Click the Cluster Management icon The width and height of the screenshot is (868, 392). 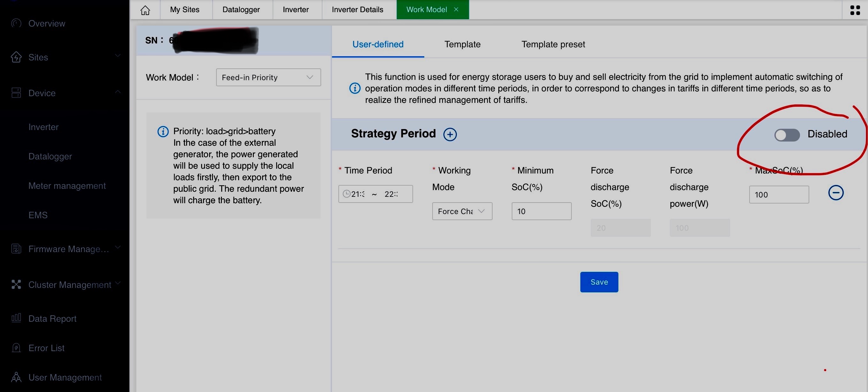(x=16, y=284)
